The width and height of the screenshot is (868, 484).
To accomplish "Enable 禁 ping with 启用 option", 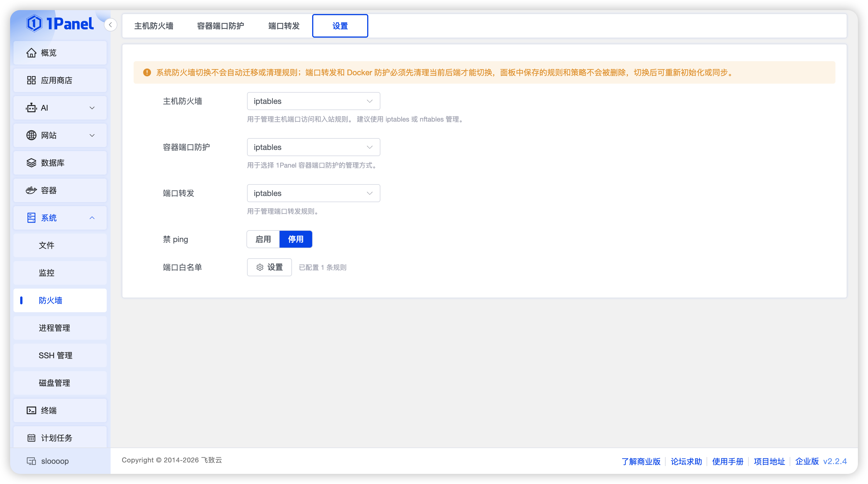I will [263, 239].
